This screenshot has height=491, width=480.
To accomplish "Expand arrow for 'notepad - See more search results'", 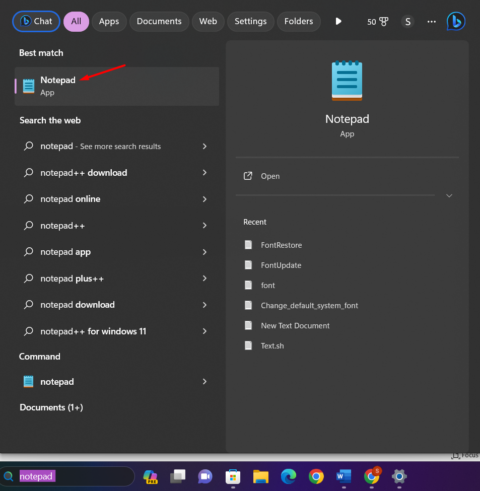I will (204, 146).
